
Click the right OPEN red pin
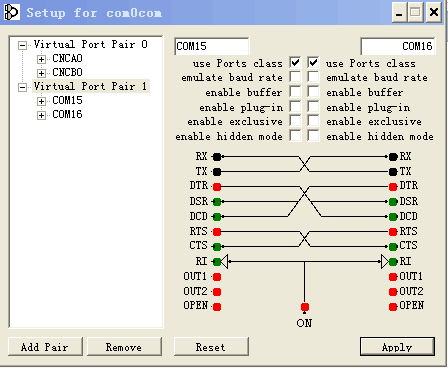tap(393, 307)
